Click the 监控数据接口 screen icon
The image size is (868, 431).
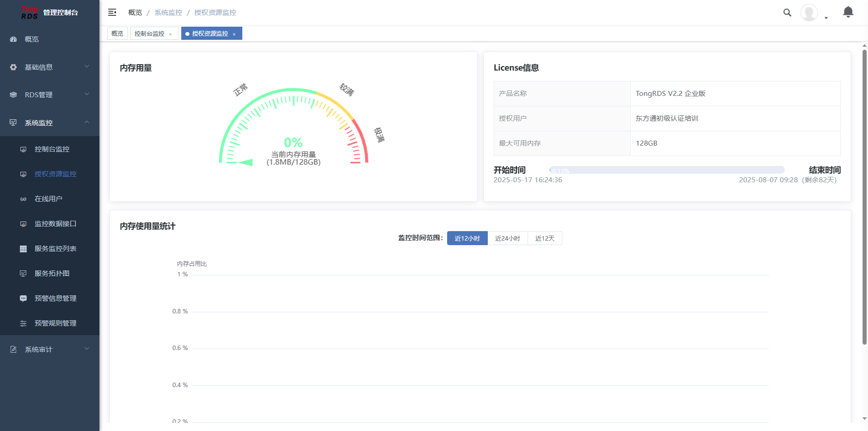(24, 224)
